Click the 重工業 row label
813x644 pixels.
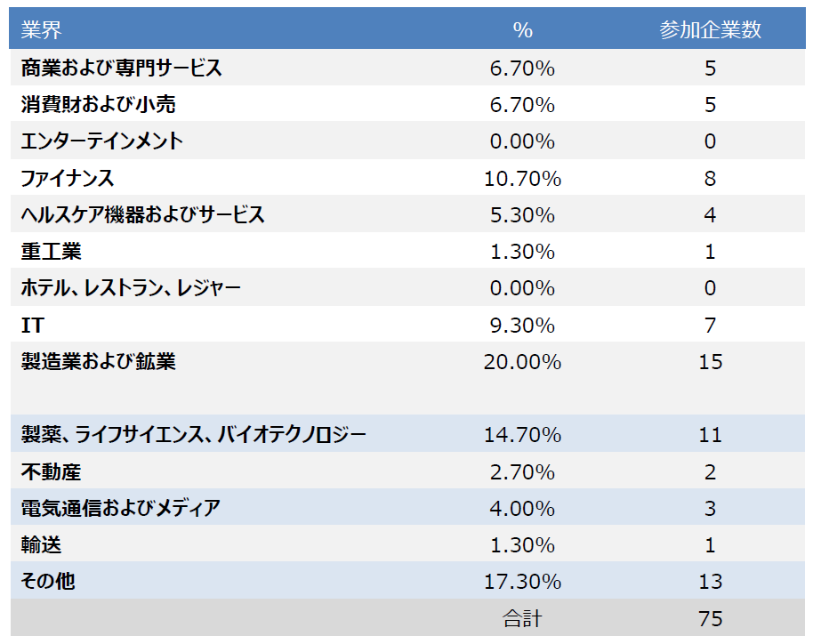(52, 252)
